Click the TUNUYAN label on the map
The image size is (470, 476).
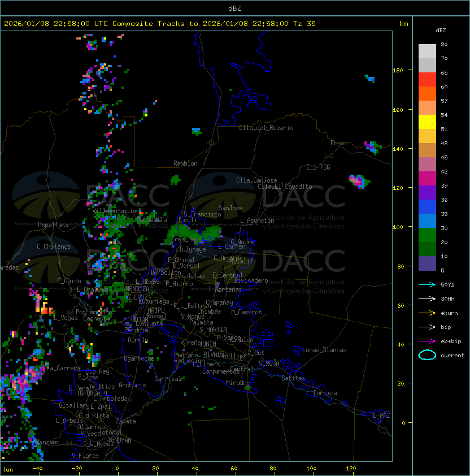click(x=120, y=440)
